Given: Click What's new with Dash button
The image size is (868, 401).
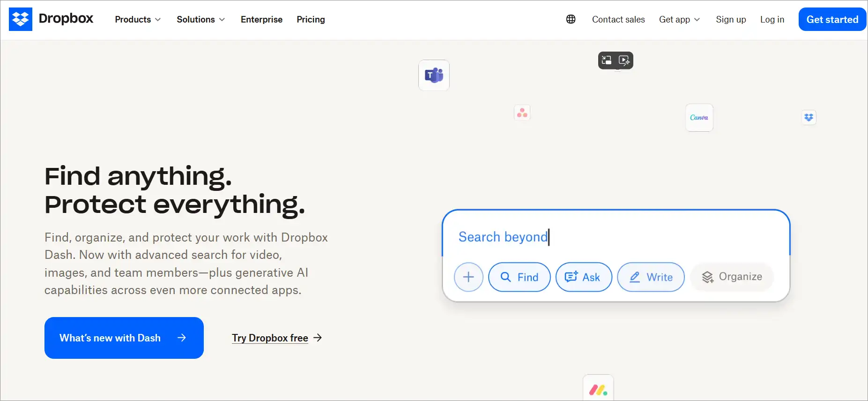Looking at the screenshot, I should (x=124, y=338).
